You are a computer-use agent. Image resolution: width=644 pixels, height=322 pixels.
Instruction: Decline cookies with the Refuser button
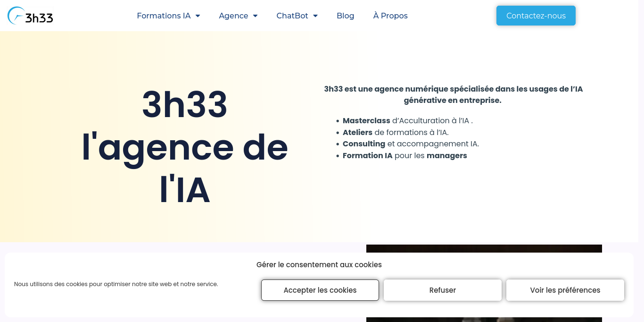click(x=443, y=290)
